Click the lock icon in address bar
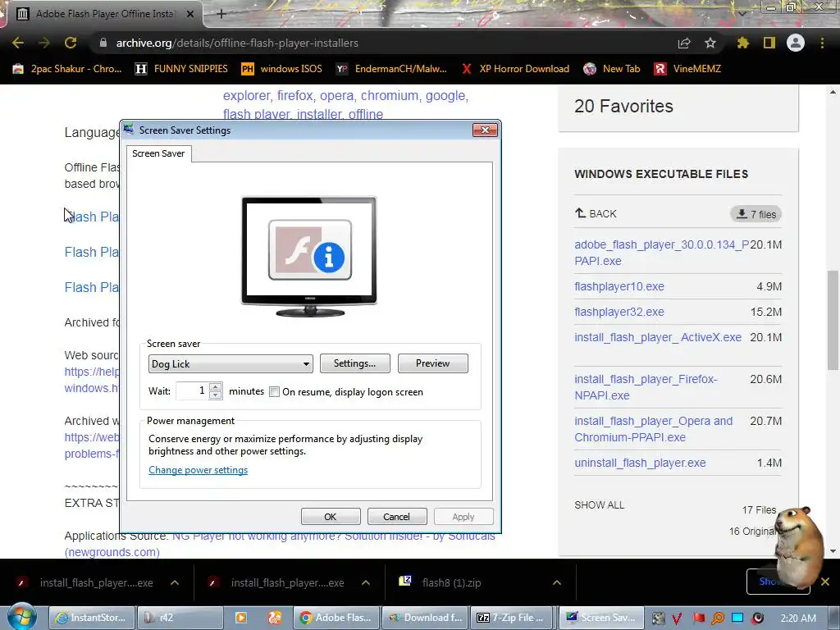840x630 pixels. (103, 43)
